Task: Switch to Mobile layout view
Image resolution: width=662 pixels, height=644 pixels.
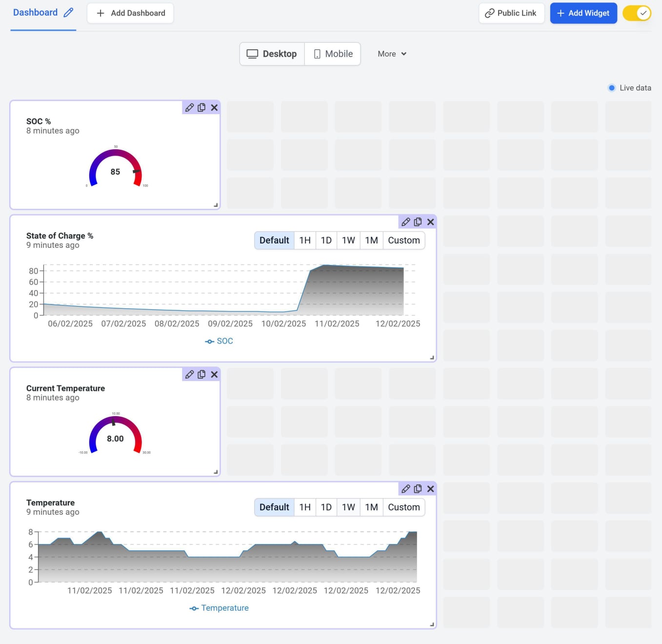Action: click(333, 54)
